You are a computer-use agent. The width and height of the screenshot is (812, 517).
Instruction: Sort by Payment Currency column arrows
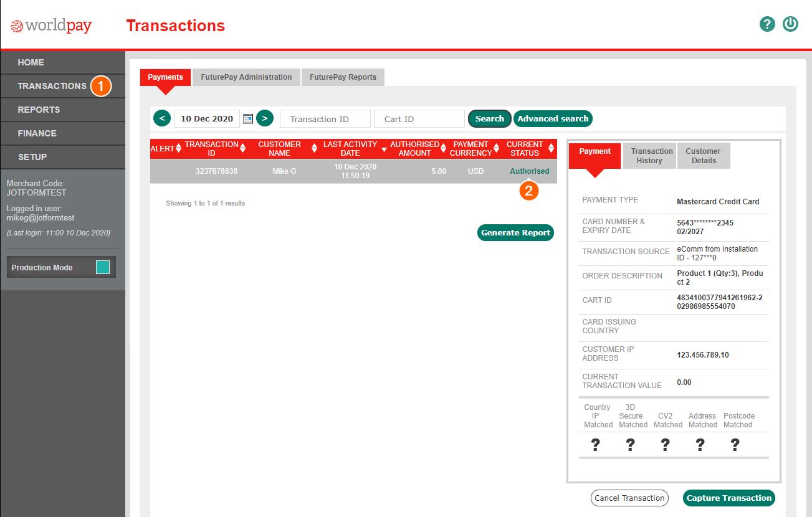(497, 149)
